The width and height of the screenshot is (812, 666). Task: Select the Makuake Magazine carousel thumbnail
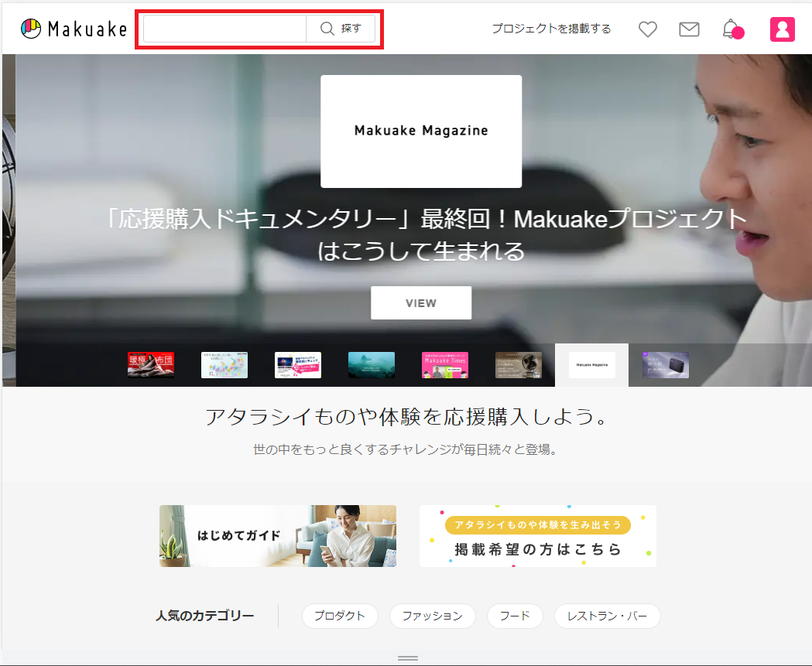coord(591,364)
